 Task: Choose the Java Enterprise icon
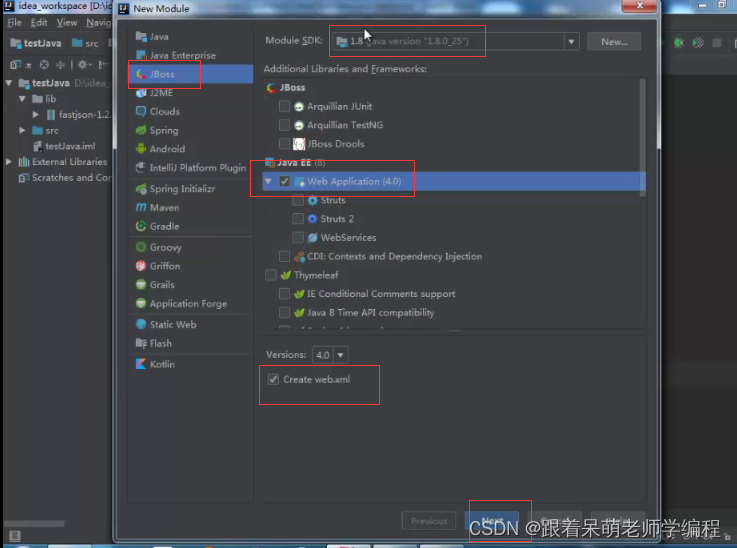tap(141, 55)
